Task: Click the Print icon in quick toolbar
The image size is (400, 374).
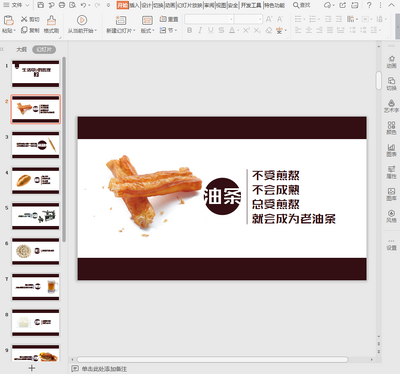Action: (x=62, y=5)
